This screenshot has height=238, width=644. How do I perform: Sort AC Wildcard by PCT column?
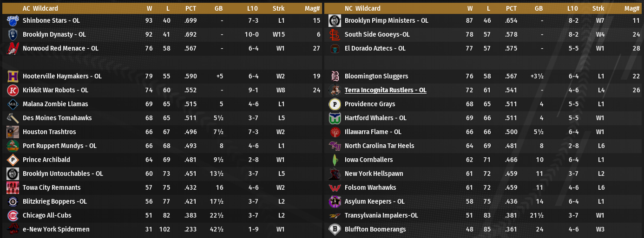191,8
